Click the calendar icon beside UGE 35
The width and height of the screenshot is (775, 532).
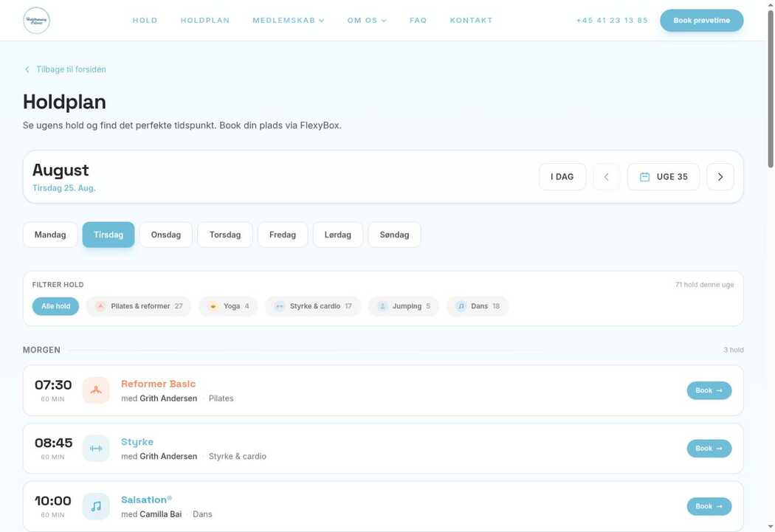click(x=644, y=177)
